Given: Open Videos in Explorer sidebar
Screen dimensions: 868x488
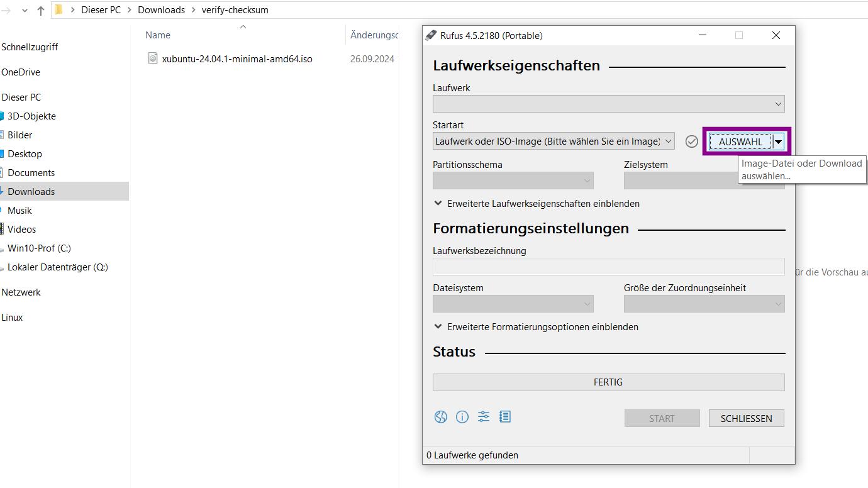Looking at the screenshot, I should pyautogui.click(x=21, y=230).
